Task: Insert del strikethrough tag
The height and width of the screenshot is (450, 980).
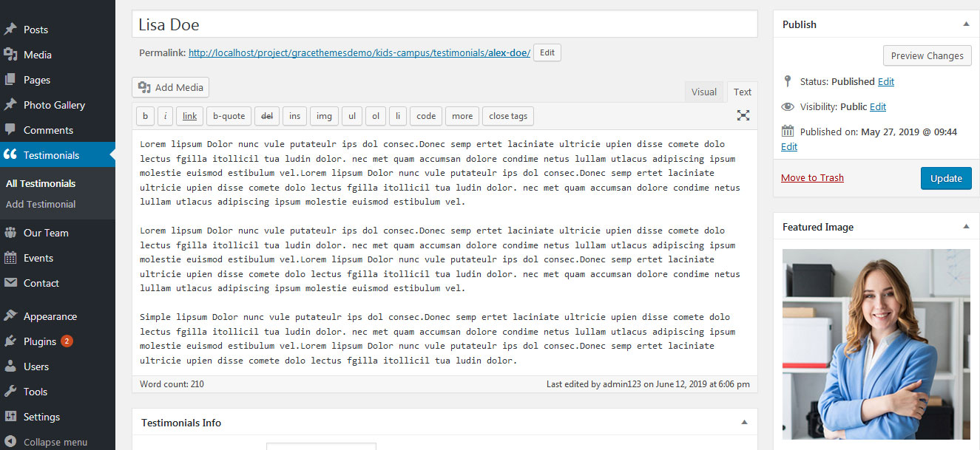Action: tap(267, 116)
